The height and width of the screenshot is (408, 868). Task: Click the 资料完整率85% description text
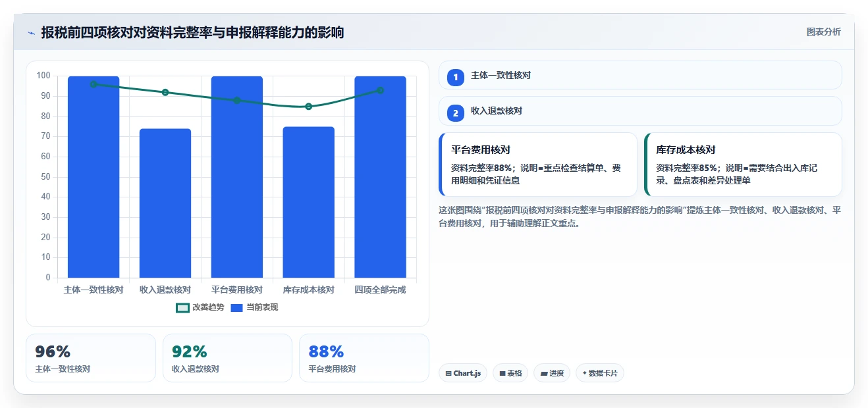737,174
